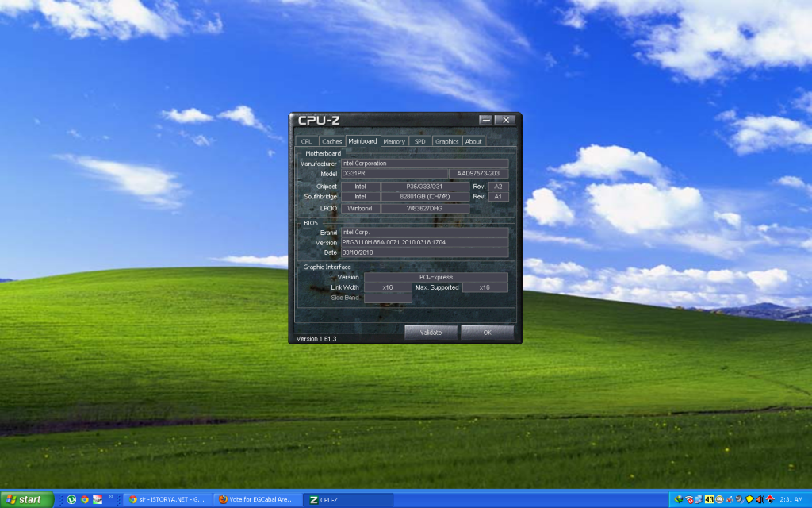
Task: Open the network computers tray icon
Action: tap(699, 500)
